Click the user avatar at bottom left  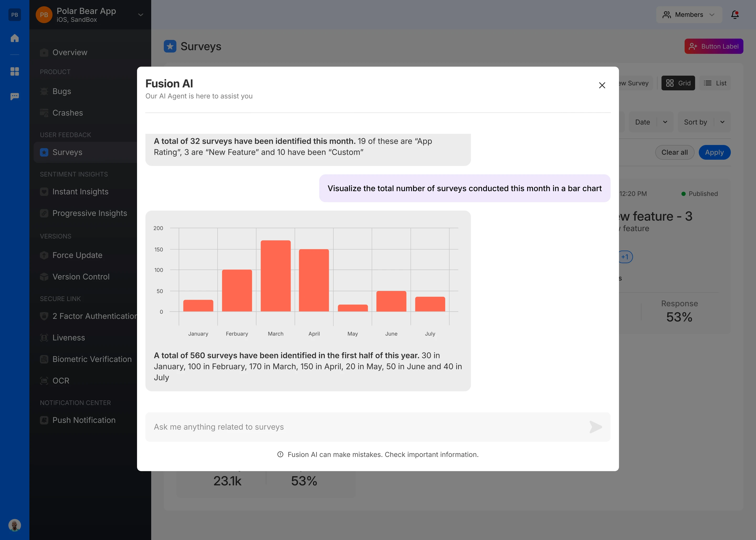[15, 525]
